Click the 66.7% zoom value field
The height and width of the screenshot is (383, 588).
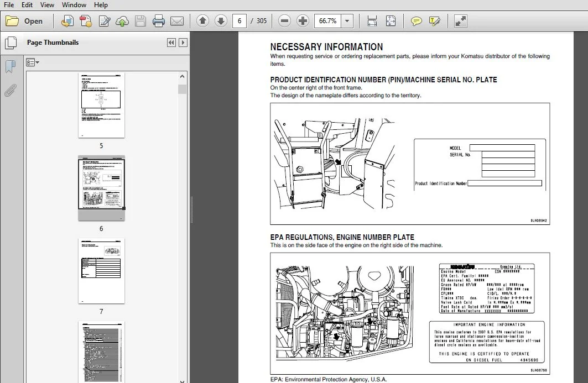pos(328,20)
